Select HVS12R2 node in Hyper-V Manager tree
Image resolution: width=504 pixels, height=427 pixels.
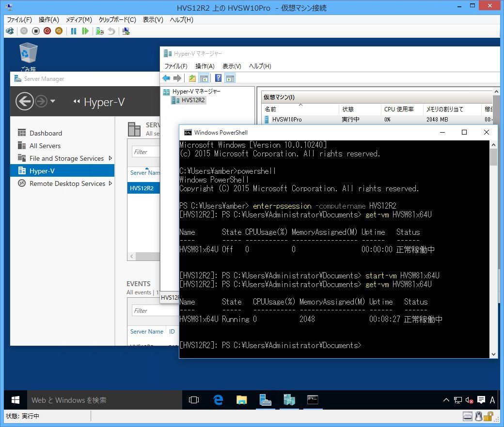tap(189, 100)
